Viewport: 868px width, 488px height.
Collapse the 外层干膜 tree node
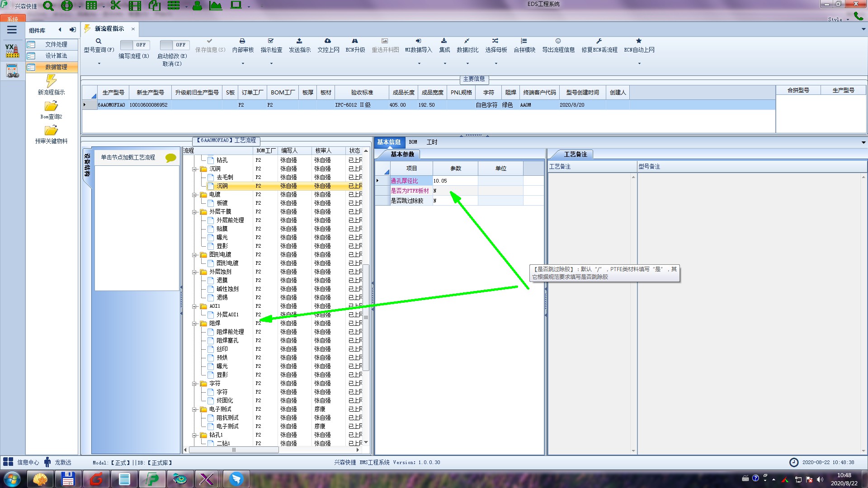point(194,212)
